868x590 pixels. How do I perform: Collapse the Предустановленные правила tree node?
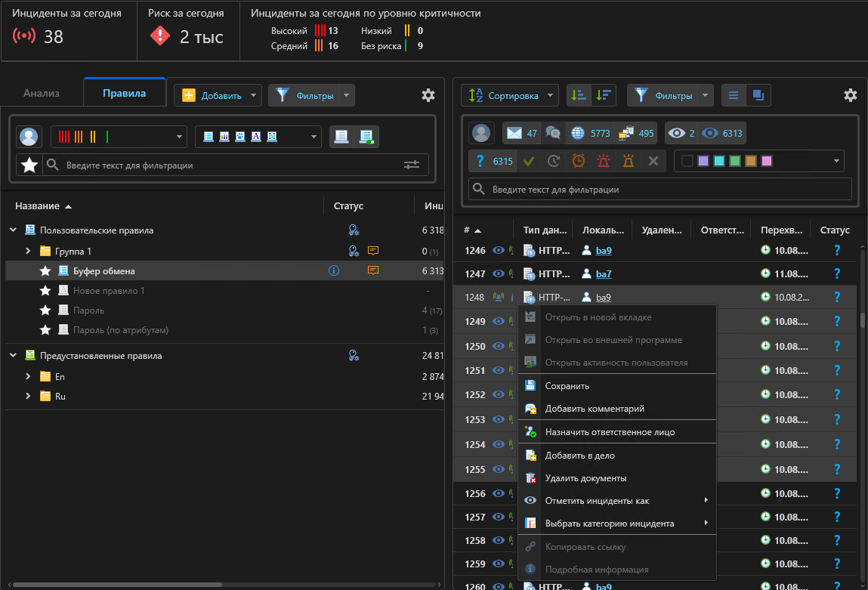pyautogui.click(x=13, y=356)
